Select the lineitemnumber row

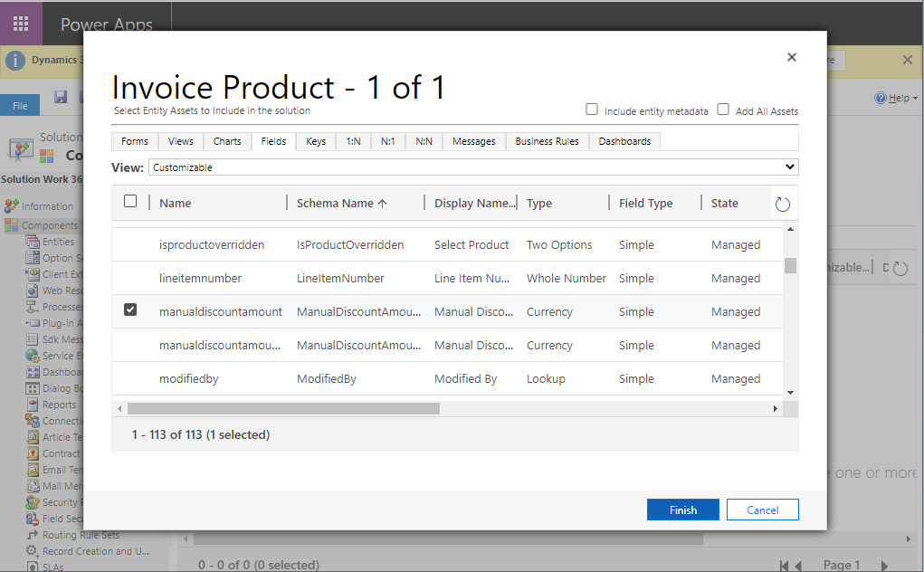(x=447, y=278)
